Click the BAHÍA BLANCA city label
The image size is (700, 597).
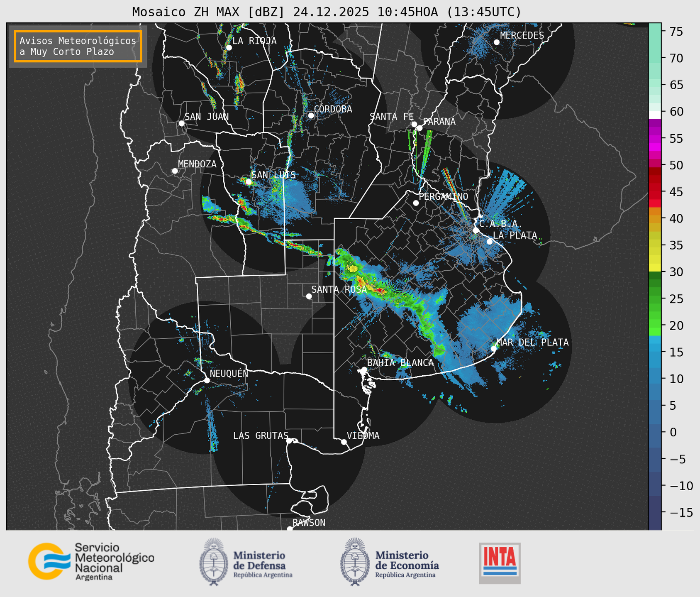point(400,362)
